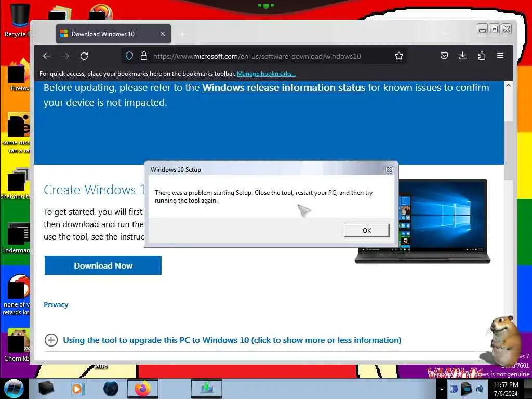532x399 pixels.
Task: Switch to Firefox in the taskbar
Action: [x=143, y=389]
